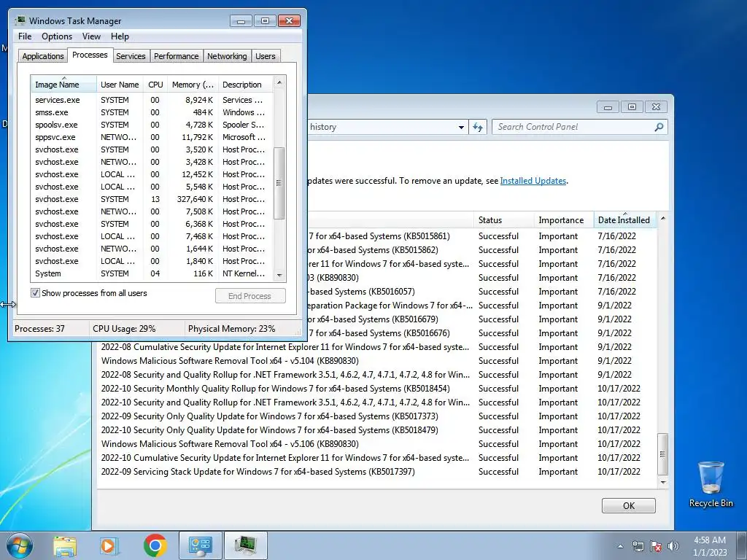This screenshot has width=747, height=560.
Task: Switch to the Applications tab
Action: [x=43, y=56]
